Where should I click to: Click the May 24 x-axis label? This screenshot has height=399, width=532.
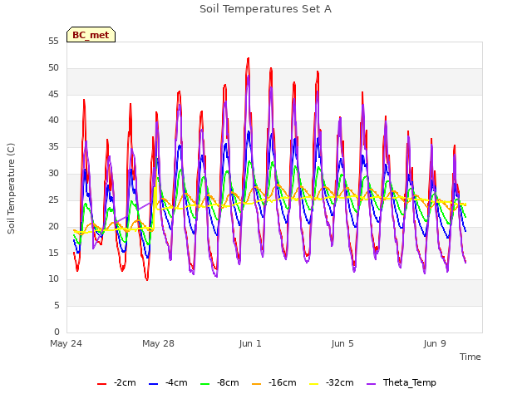[66, 343]
